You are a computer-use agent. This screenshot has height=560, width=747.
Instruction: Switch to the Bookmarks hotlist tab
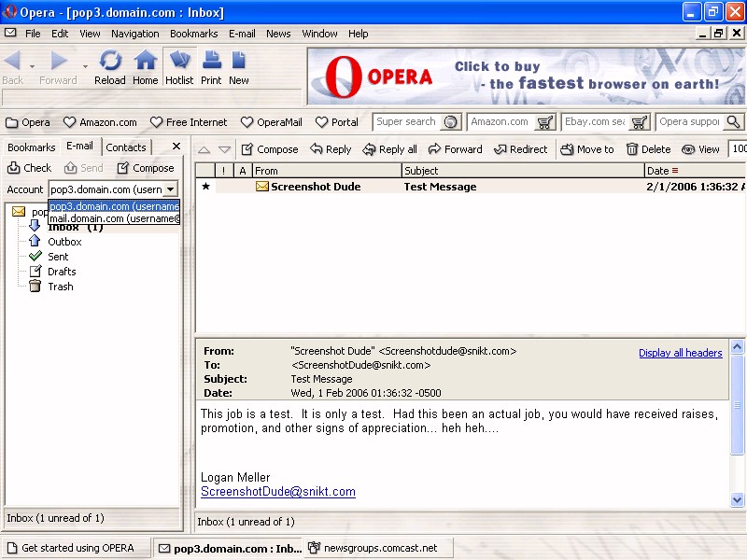tap(32, 147)
